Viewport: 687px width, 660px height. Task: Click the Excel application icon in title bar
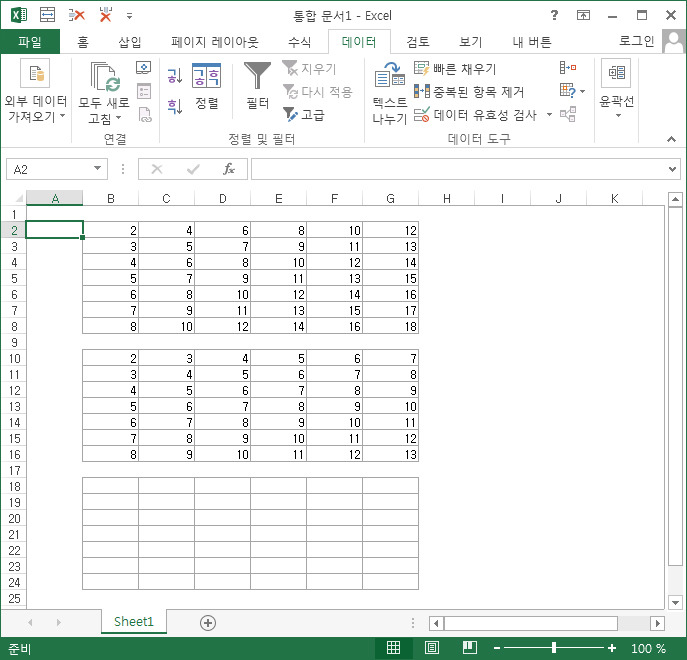[19, 15]
